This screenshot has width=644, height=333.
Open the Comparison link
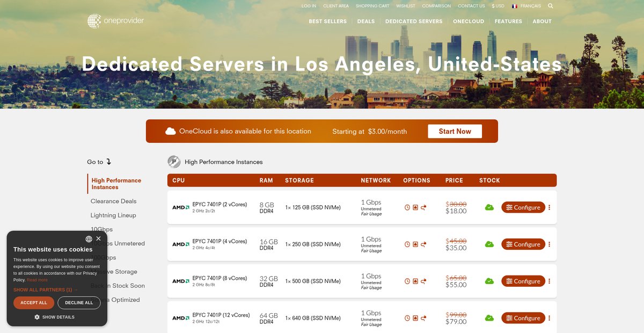436,6
